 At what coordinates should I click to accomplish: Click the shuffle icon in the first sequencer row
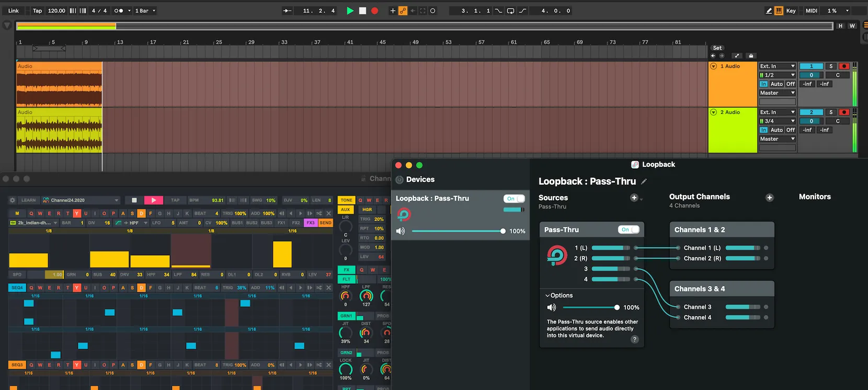click(x=319, y=213)
